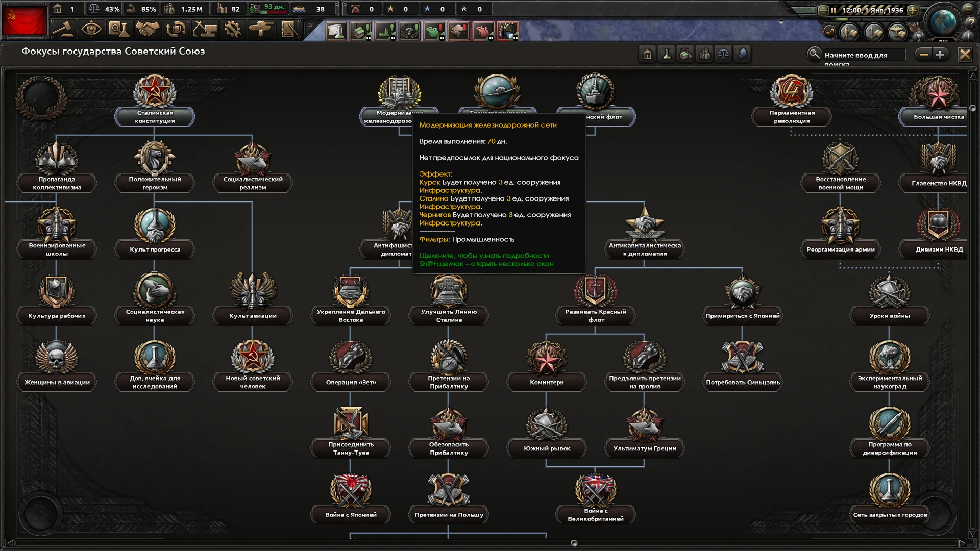Zoom in the focus tree with plus button

click(x=941, y=54)
